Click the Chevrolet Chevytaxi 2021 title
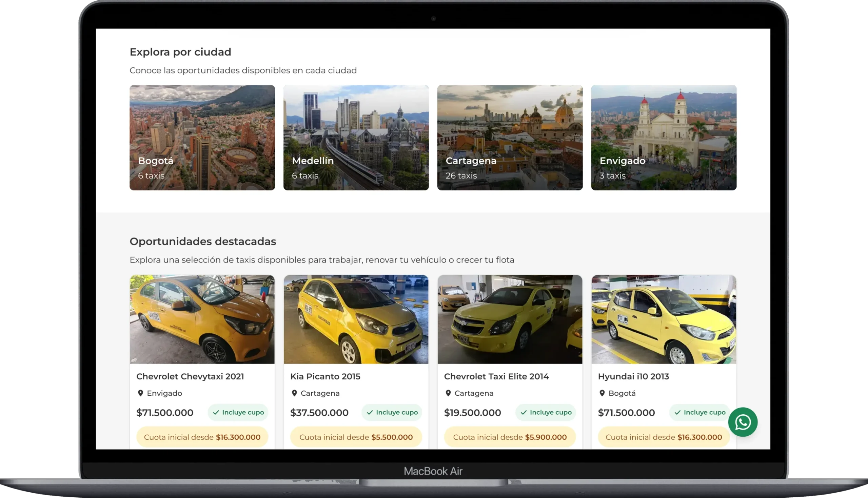Image resolution: width=868 pixels, height=498 pixels. (x=190, y=376)
